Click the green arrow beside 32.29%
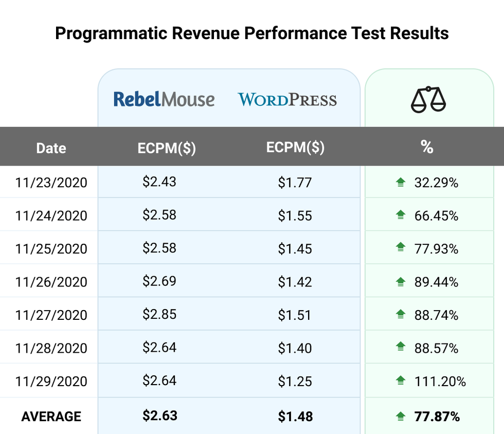504x434 pixels. pyautogui.click(x=401, y=182)
